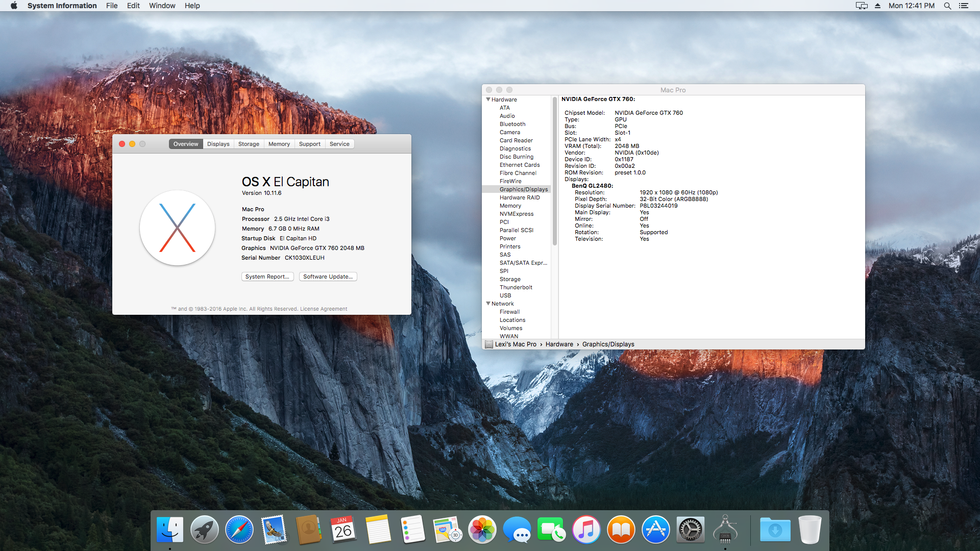Open Photos app in dock
The image size is (980, 551).
click(x=482, y=530)
